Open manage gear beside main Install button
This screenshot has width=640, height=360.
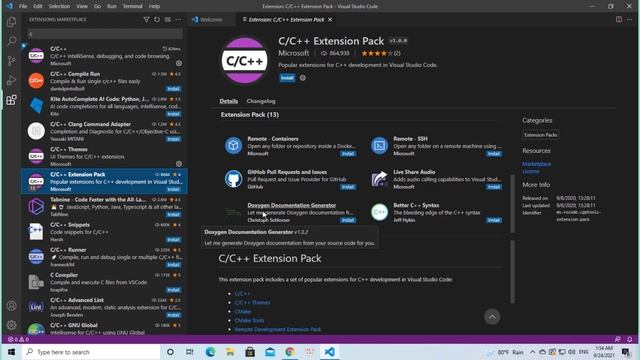point(303,78)
